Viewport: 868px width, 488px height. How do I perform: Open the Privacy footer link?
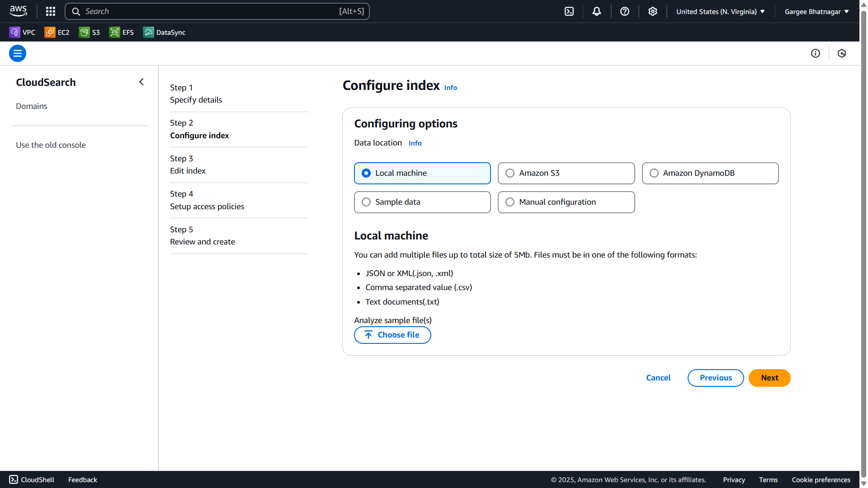(x=734, y=479)
